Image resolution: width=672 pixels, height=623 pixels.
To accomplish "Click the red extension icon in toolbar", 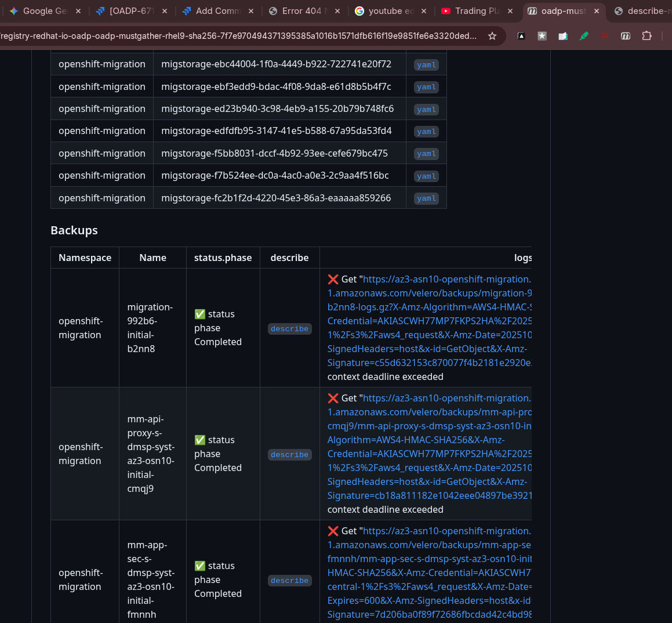I will tap(605, 36).
